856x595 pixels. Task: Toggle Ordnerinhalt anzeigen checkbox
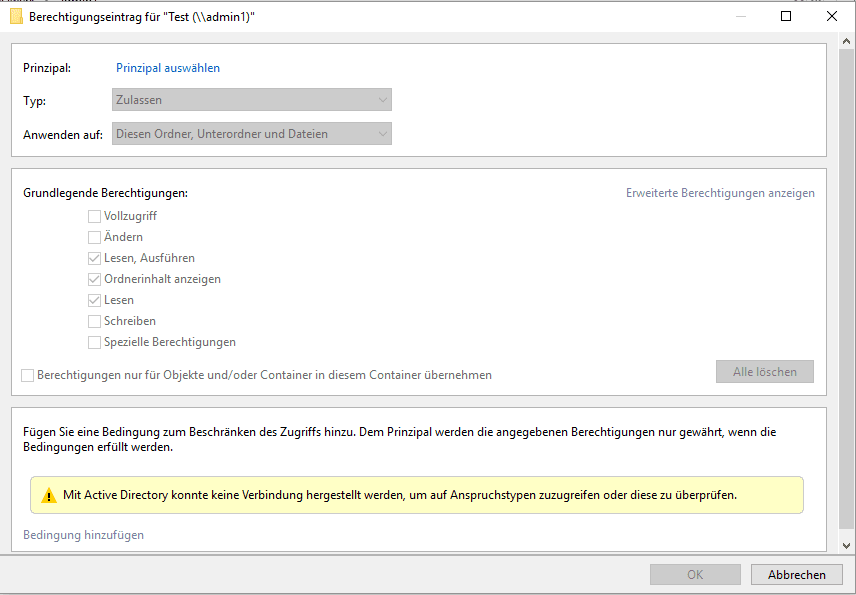click(x=94, y=279)
